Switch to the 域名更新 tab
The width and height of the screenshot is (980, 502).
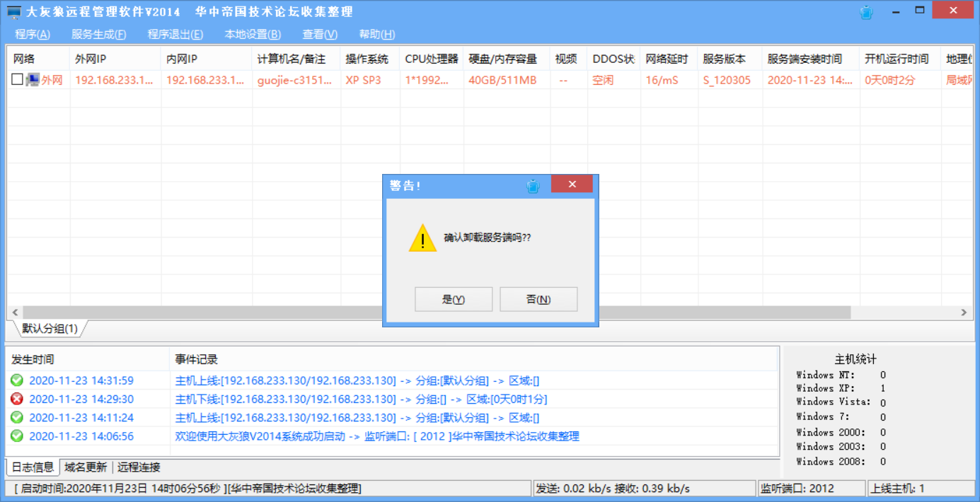pos(86,467)
